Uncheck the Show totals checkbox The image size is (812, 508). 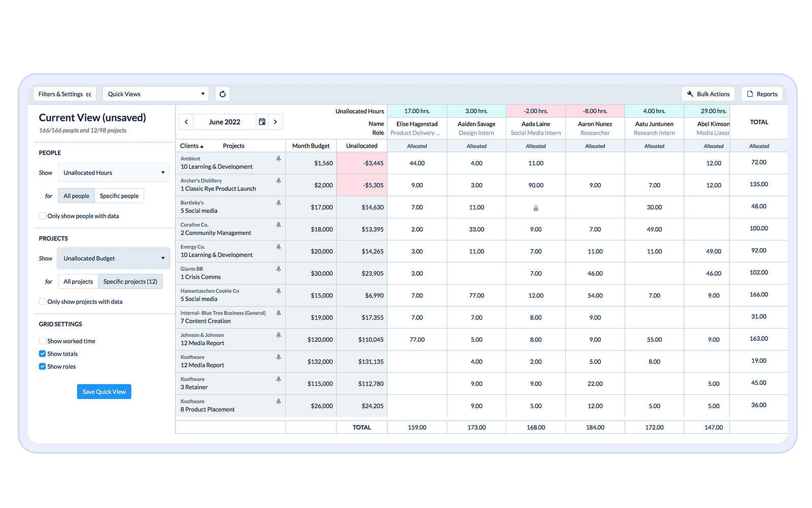(43, 354)
